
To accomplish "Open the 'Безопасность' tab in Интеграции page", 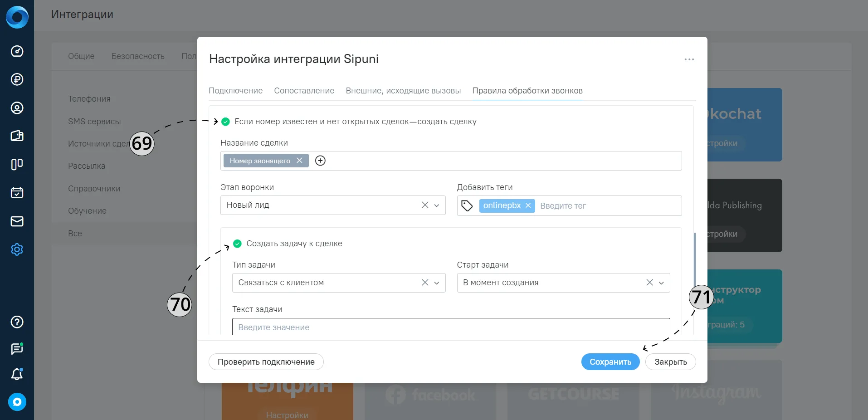I will (138, 56).
